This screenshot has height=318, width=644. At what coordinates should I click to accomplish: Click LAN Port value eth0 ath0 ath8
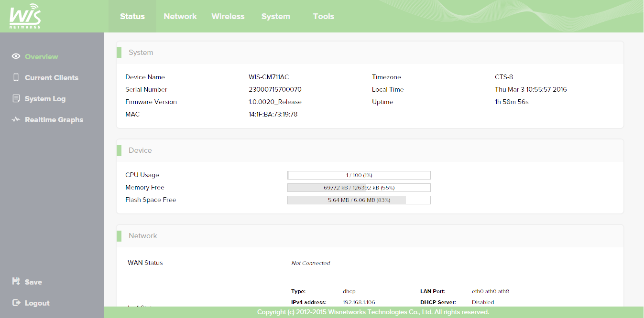tap(491, 291)
